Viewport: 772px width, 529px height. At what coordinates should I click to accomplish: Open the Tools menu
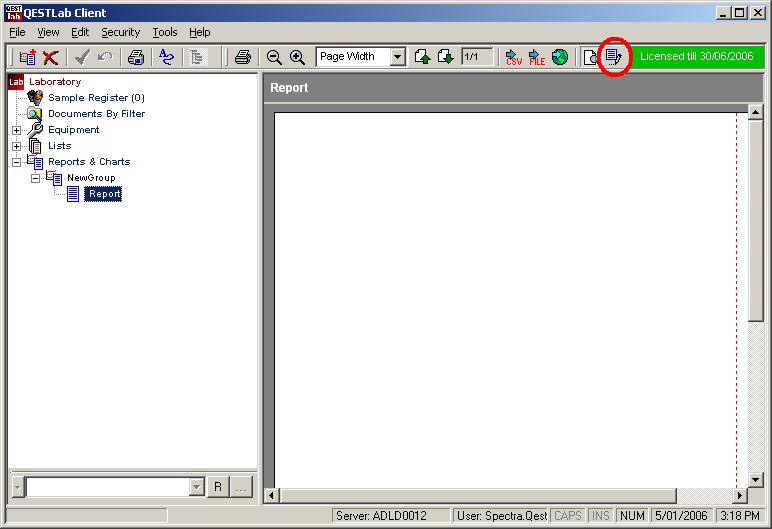[x=164, y=32]
